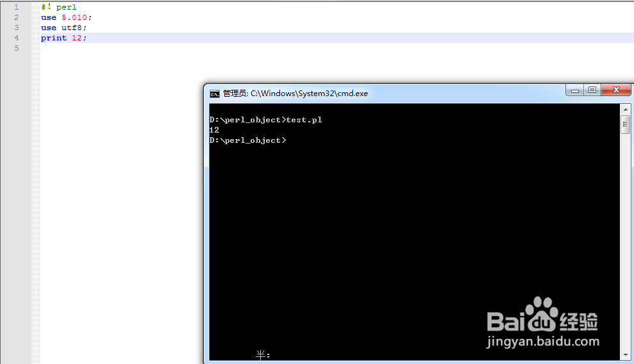Click 'use' keyword on line 3

[49, 28]
